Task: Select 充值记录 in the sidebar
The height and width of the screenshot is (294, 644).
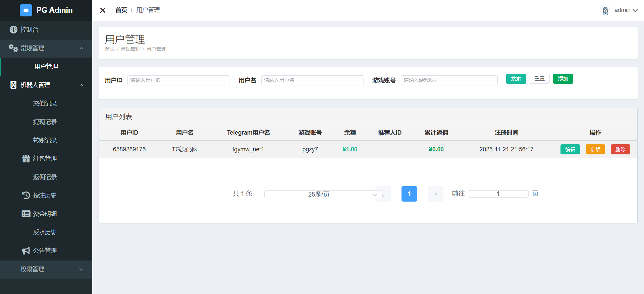Action: (45, 103)
